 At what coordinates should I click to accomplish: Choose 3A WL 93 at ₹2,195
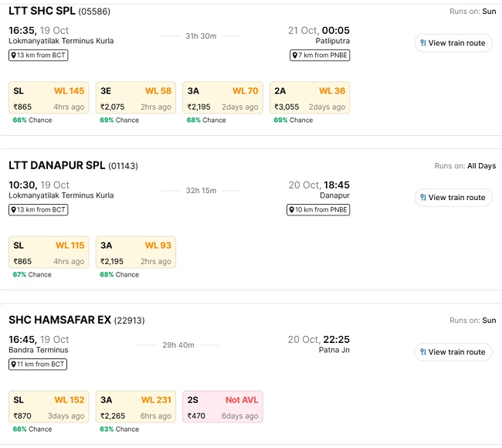pos(136,253)
